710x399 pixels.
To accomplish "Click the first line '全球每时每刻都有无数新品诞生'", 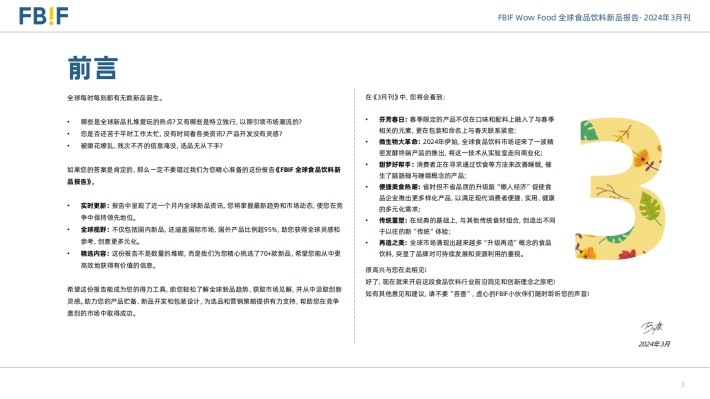I will [115, 98].
